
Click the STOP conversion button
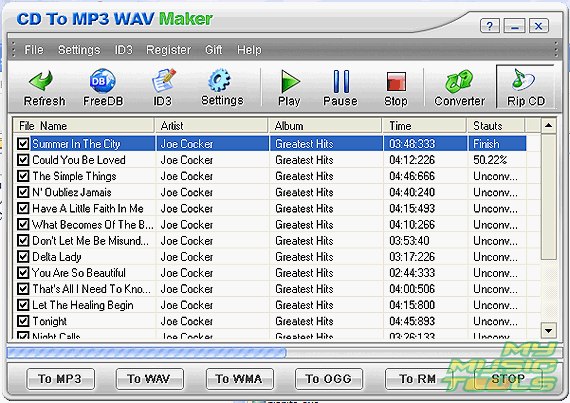[x=508, y=379]
